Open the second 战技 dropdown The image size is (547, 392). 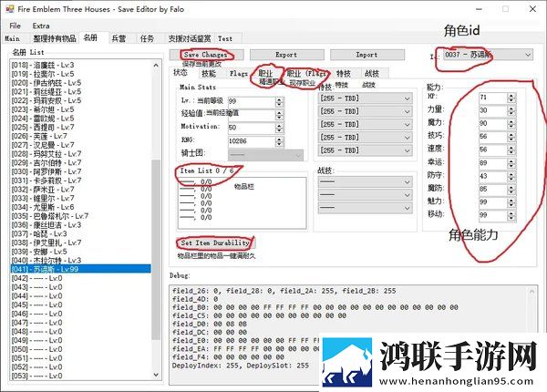click(366, 195)
